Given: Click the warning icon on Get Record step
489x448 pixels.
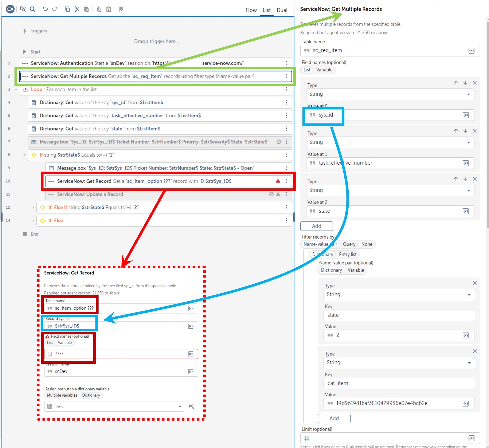Looking at the screenshot, I should tap(278, 181).
